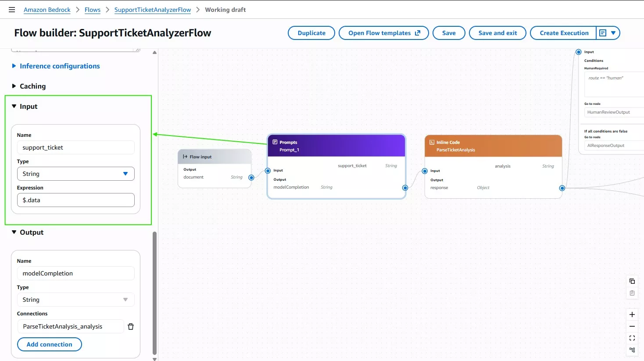This screenshot has height=361, width=644.
Task: Click the Save button
Action: [x=449, y=33]
